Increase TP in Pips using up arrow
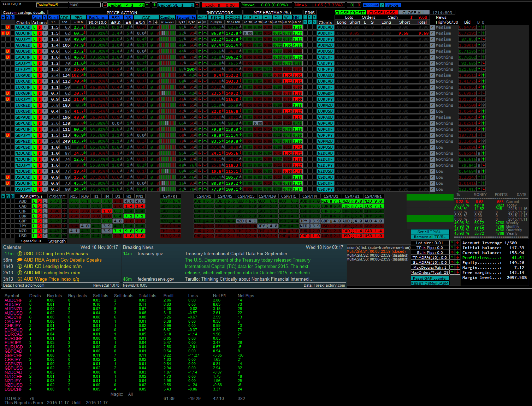Screen dimensions: 532x406 (x=452, y=248)
